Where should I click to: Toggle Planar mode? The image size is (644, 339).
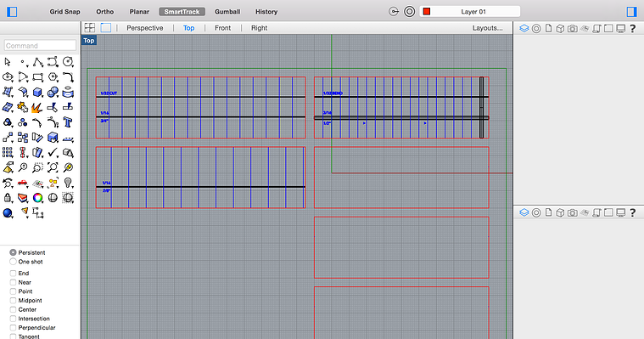click(x=139, y=12)
